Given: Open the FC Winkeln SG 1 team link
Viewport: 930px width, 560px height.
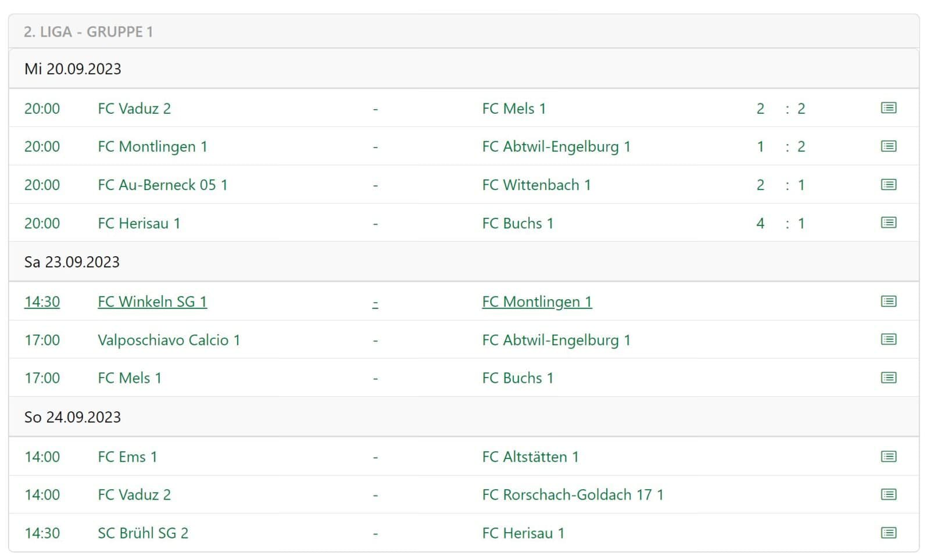Looking at the screenshot, I should [x=152, y=302].
